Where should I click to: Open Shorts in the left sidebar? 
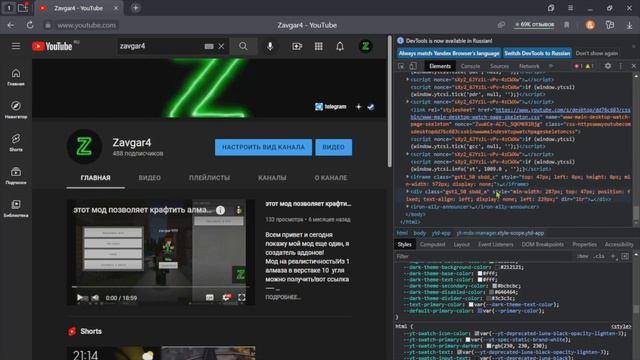pos(16,142)
